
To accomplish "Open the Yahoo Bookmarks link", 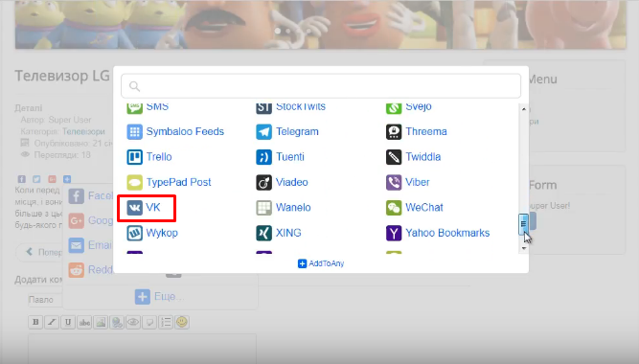I will click(x=447, y=233).
